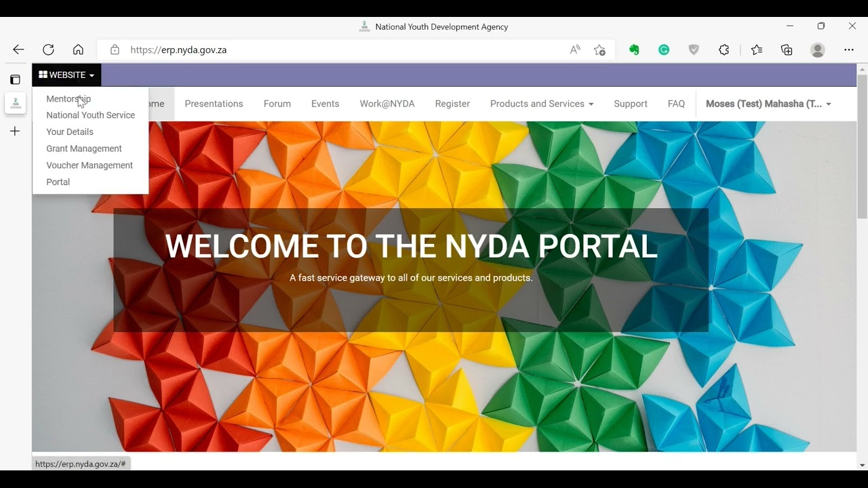Open the Grammarly extension
The image size is (868, 488).
(664, 49)
